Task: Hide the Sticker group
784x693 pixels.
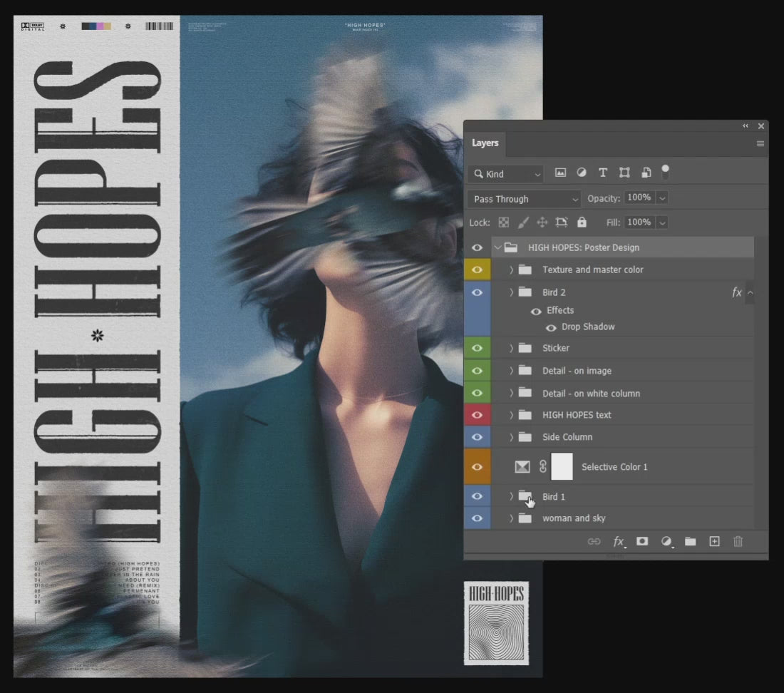Action: coord(477,348)
